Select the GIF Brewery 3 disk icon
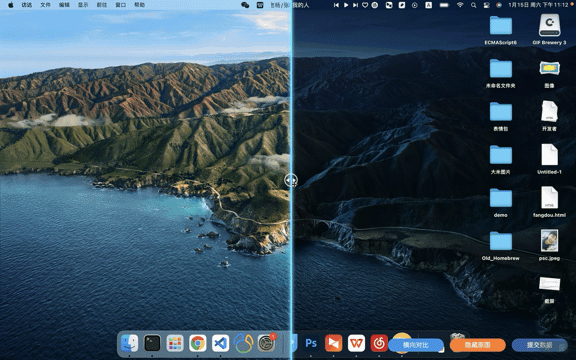 coord(549,25)
